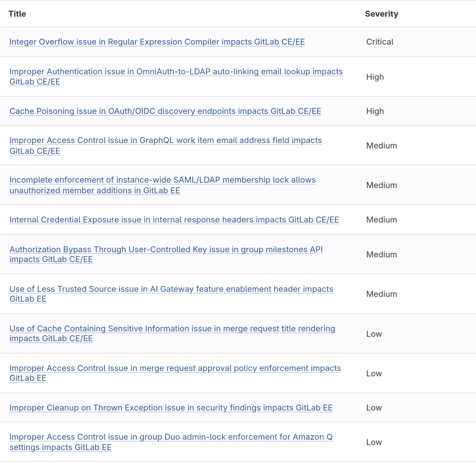This screenshot has width=476, height=462.
Task: Open the OmniAuth-to-LDAP auto-linking Improper Authentication link
Action: pos(176,77)
